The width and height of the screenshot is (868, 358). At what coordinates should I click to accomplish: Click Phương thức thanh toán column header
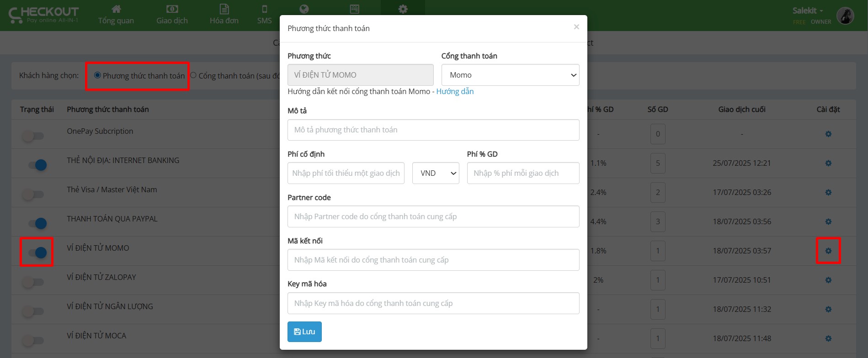[x=108, y=109]
